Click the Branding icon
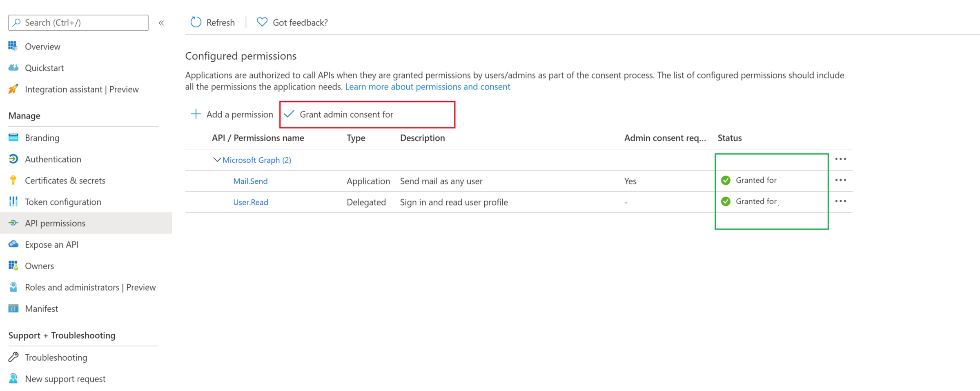The image size is (980, 391). click(13, 138)
